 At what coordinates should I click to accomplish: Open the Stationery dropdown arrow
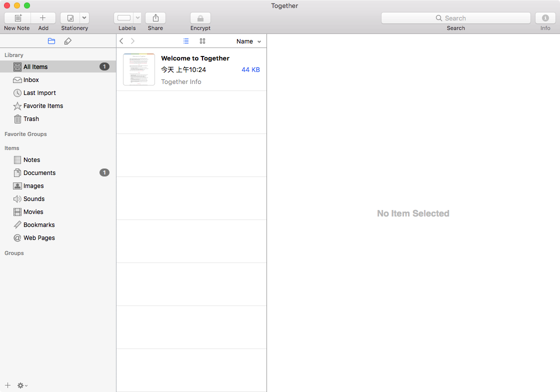pos(84,18)
